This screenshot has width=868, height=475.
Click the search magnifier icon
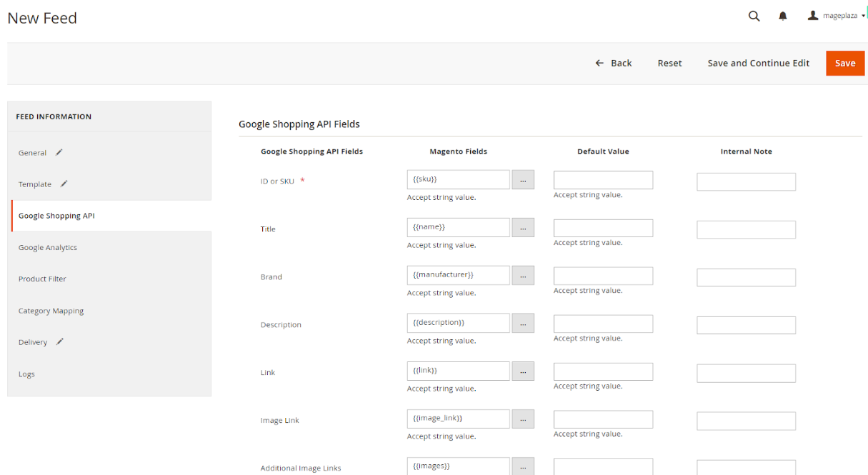point(754,16)
